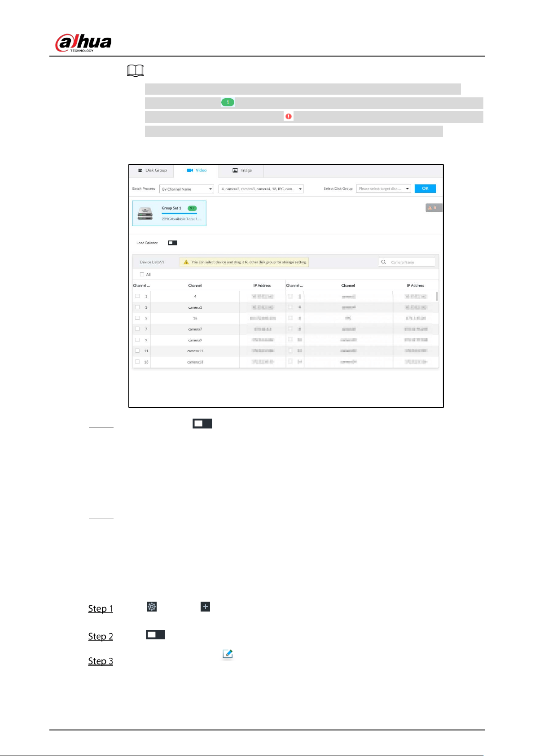Select the Group Set 1 disk group card
This screenshot has width=535, height=756.
pos(169,213)
